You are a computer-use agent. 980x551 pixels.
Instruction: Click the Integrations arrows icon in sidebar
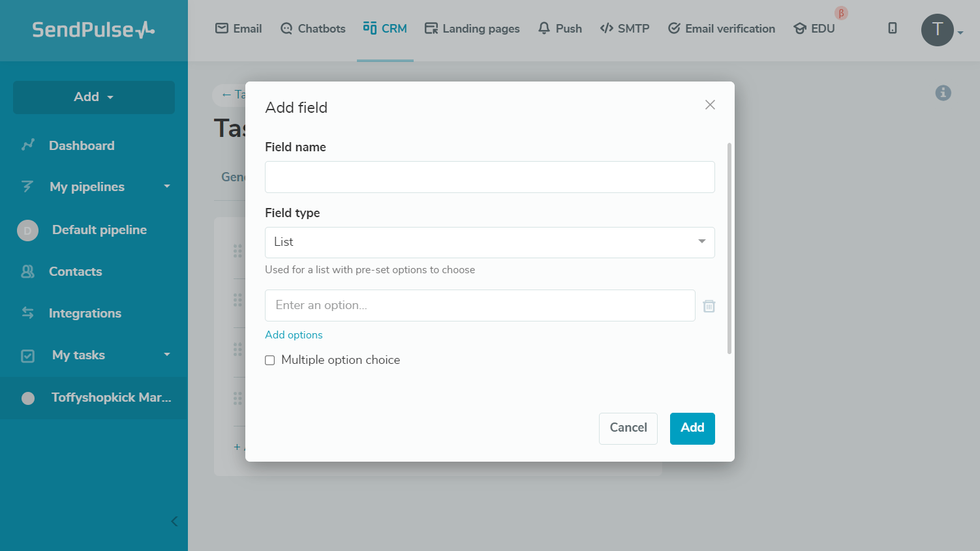pos(27,313)
